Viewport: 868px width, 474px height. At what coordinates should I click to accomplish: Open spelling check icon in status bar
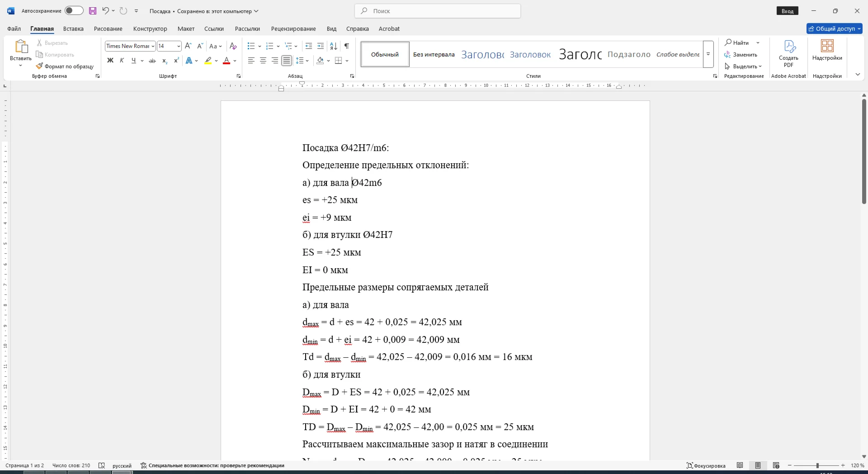[102, 465]
